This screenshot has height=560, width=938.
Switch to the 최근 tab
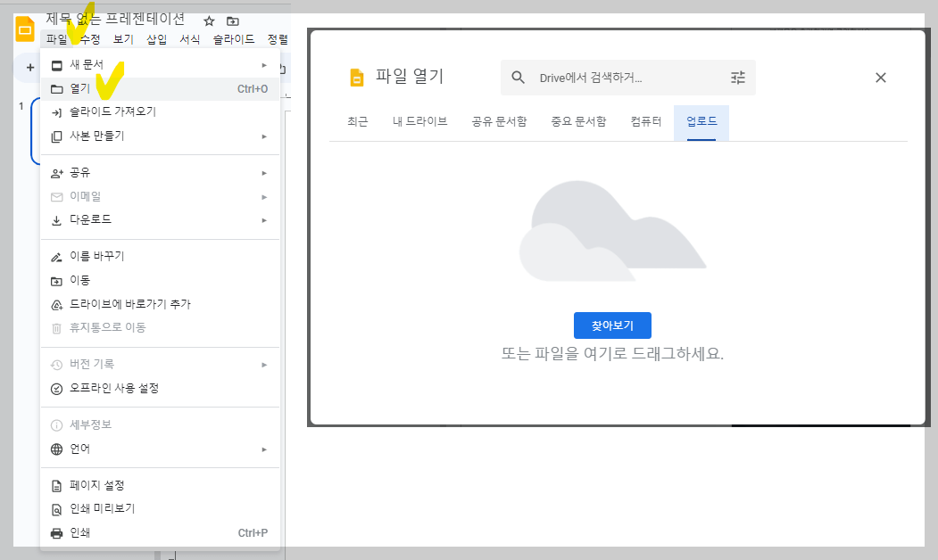click(x=355, y=121)
